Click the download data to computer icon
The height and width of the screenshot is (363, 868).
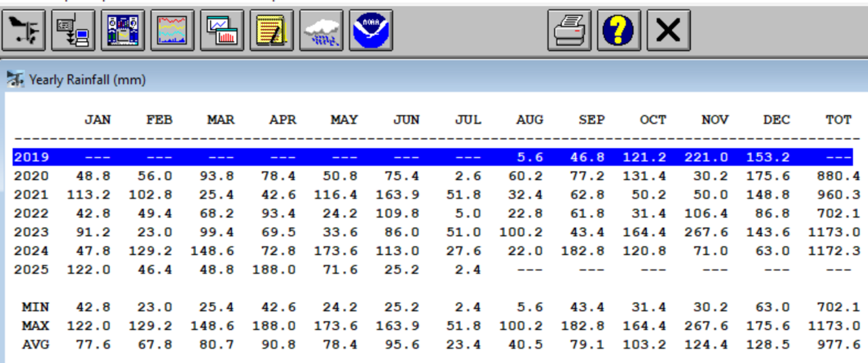73,31
